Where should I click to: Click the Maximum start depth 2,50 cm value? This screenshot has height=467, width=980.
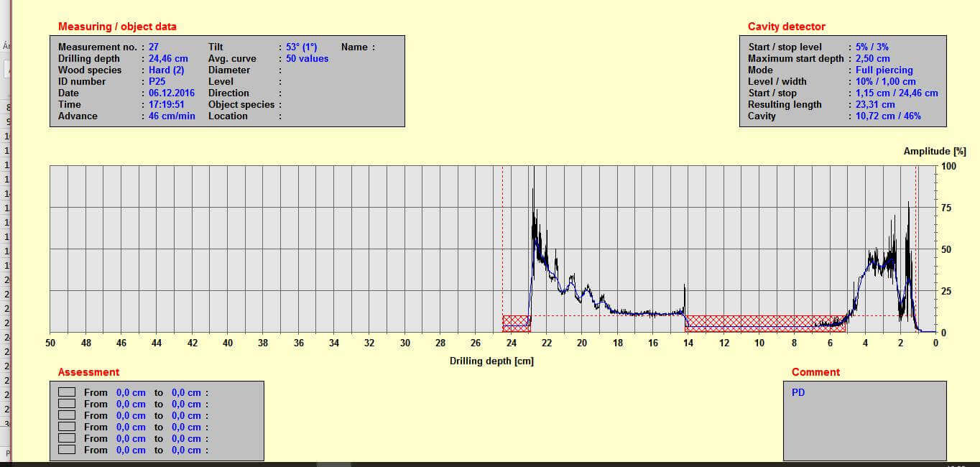(x=872, y=59)
